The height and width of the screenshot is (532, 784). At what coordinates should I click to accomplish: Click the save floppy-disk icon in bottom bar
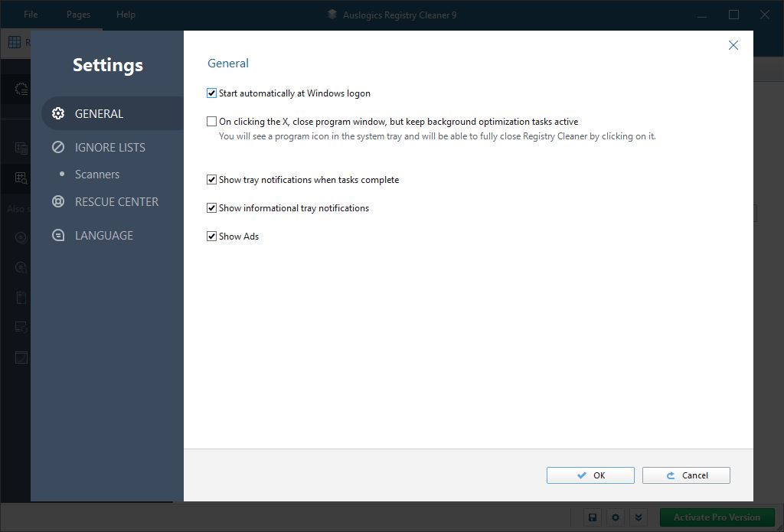(593, 517)
